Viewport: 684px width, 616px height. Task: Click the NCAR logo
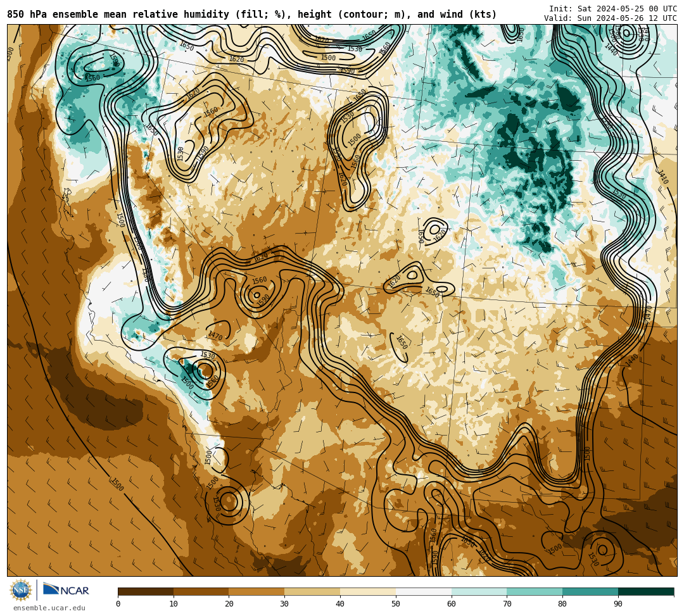point(66,590)
